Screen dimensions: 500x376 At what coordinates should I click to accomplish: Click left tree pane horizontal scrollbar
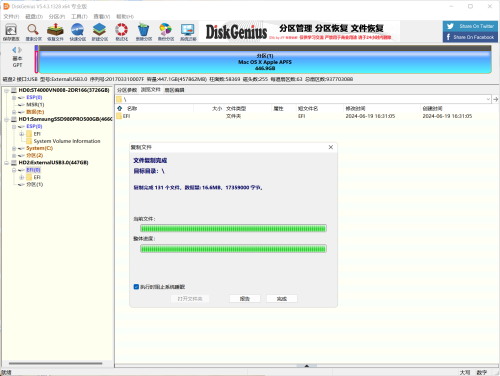point(55,363)
